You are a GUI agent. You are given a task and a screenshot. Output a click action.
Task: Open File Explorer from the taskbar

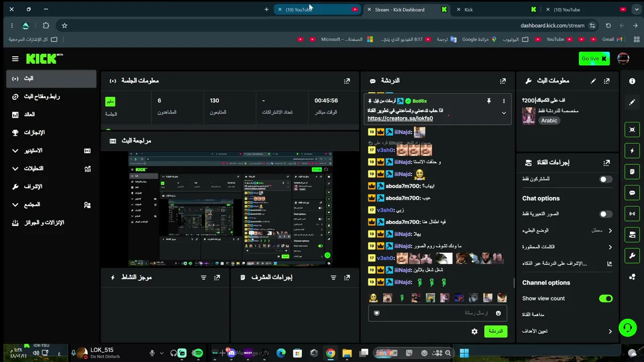pyautogui.click(x=347, y=353)
